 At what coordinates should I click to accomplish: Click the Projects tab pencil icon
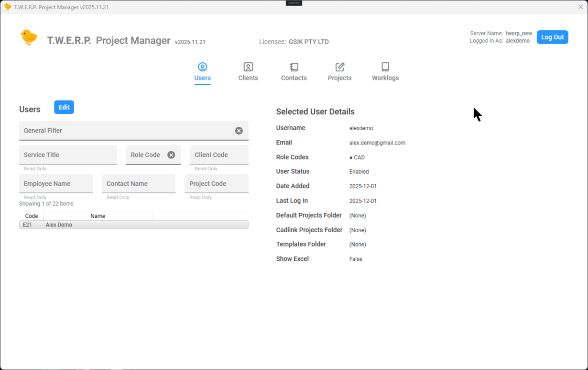pos(340,67)
